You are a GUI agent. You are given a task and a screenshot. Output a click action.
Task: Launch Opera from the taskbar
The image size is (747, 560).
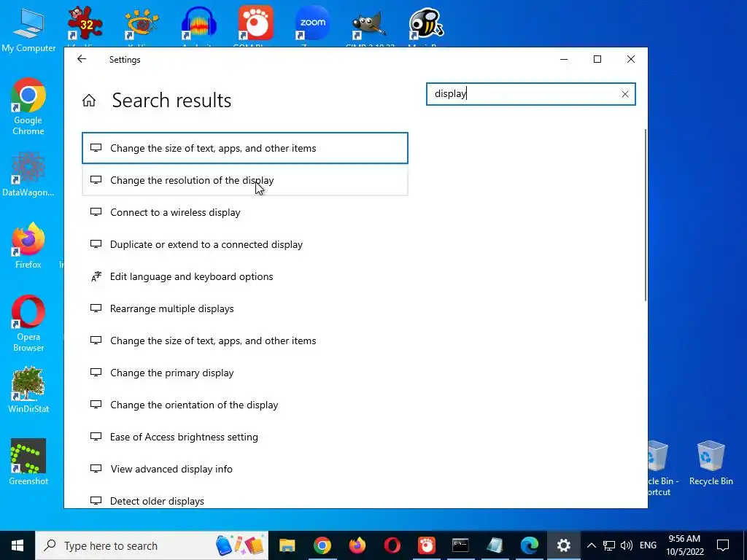392,545
